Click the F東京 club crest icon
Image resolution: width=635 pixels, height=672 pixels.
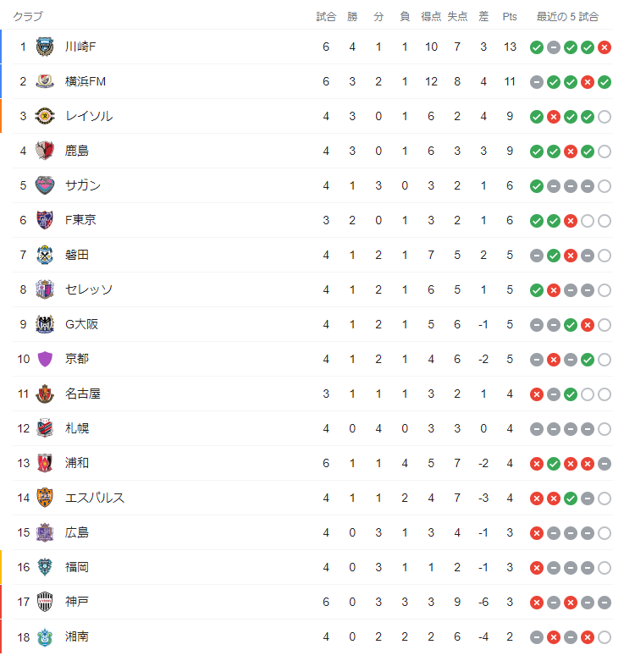coord(45,220)
